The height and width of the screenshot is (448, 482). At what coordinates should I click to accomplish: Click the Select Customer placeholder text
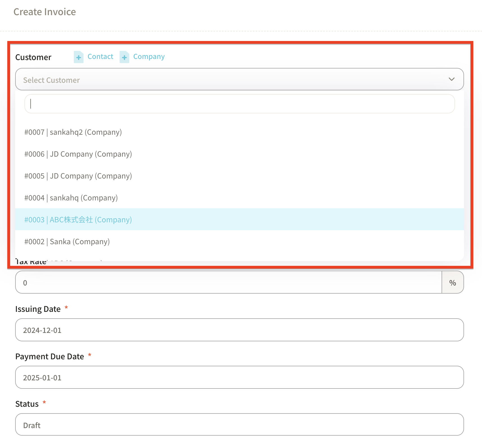click(51, 80)
